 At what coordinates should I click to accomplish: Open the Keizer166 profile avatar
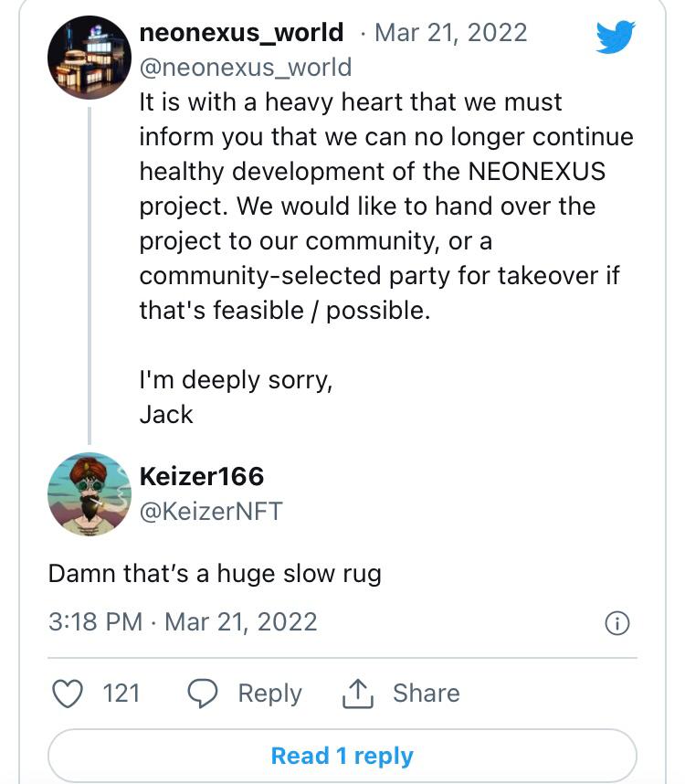coord(90,494)
